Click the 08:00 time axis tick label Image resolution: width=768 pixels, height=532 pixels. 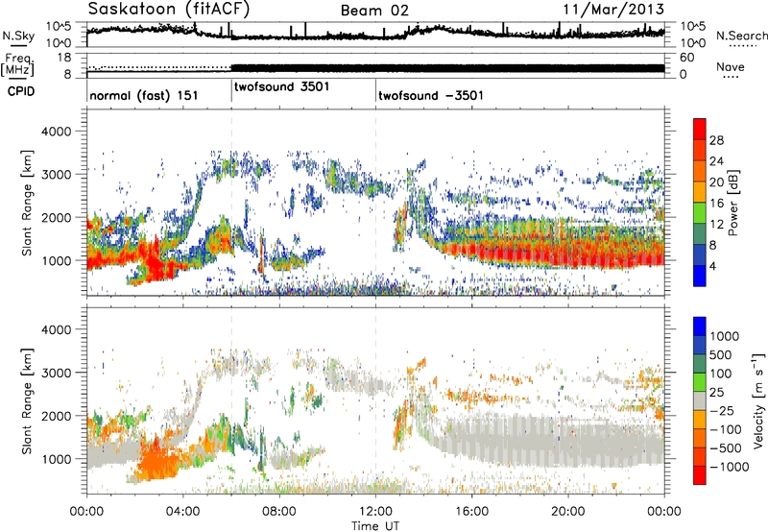[x=279, y=512]
